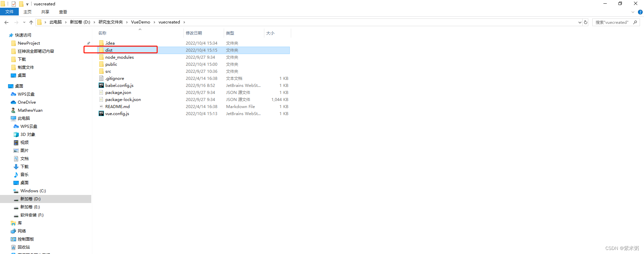The height and width of the screenshot is (254, 644).
Task: Click VueDemo breadcrumb in address bar
Action: click(x=141, y=22)
